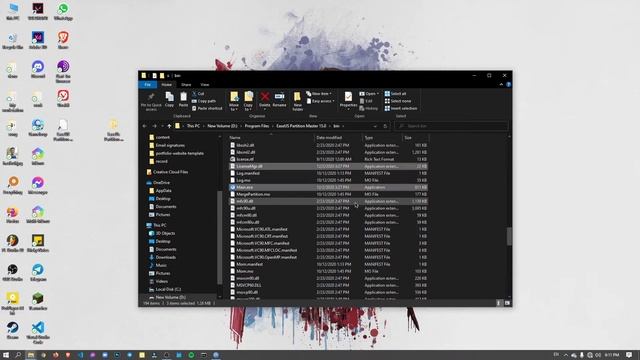
Task: Click Select all in ribbon
Action: 395,94
